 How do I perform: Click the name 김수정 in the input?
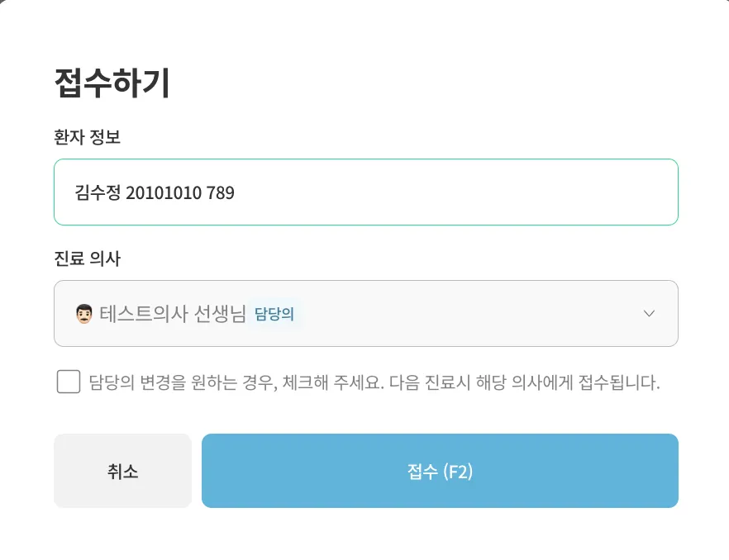[98, 193]
